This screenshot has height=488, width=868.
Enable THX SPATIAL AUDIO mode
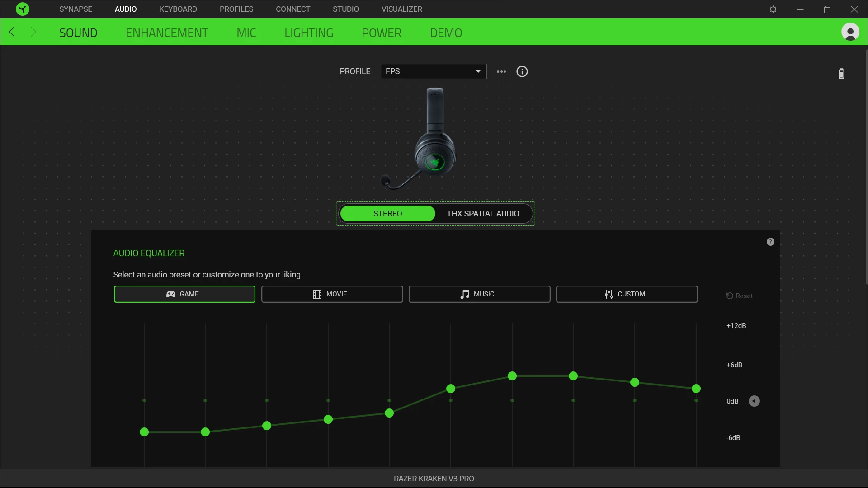(x=483, y=214)
